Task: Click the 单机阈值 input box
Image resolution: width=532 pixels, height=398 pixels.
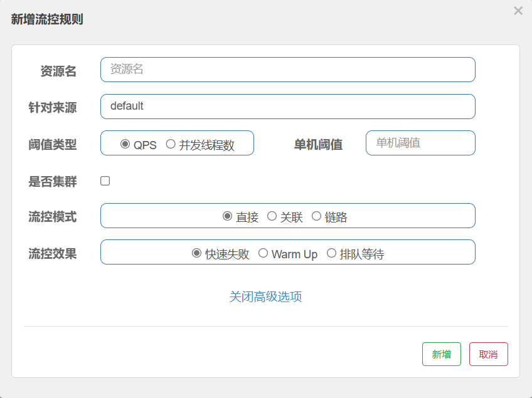Action: (420, 143)
